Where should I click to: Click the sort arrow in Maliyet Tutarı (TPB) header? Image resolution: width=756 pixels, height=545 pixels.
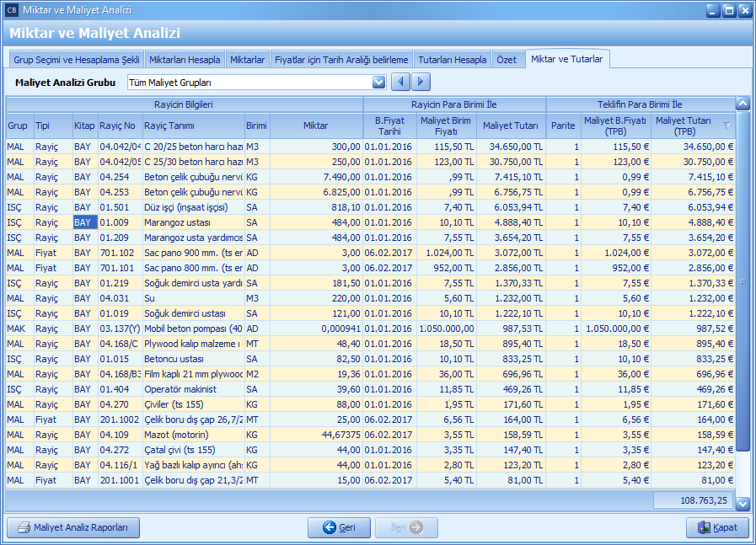tap(727, 126)
